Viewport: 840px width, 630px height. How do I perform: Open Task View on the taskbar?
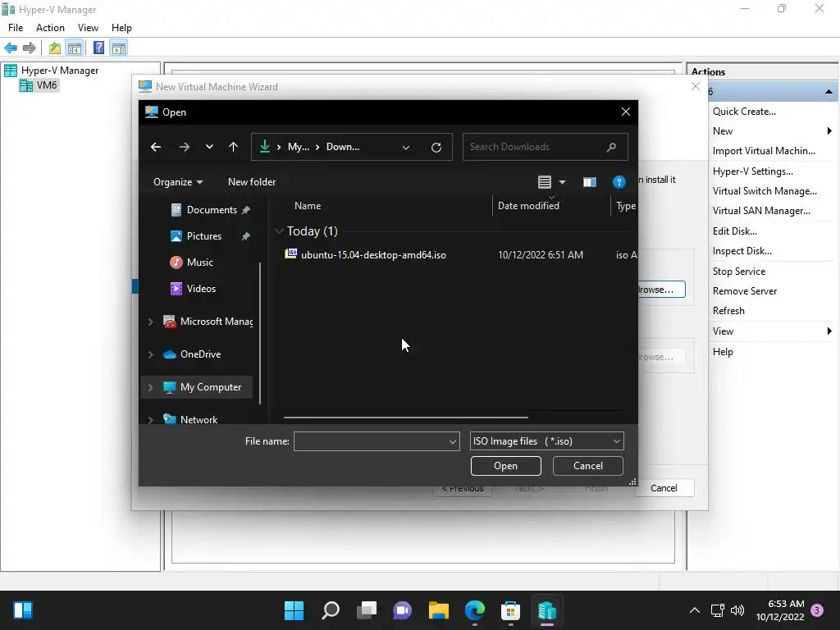pos(367,610)
